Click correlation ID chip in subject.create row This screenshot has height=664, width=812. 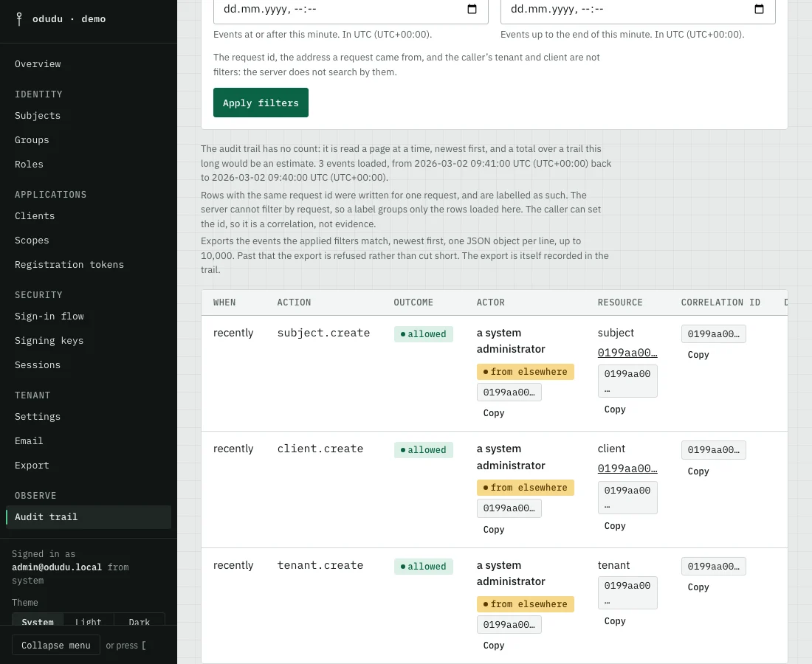point(714,333)
